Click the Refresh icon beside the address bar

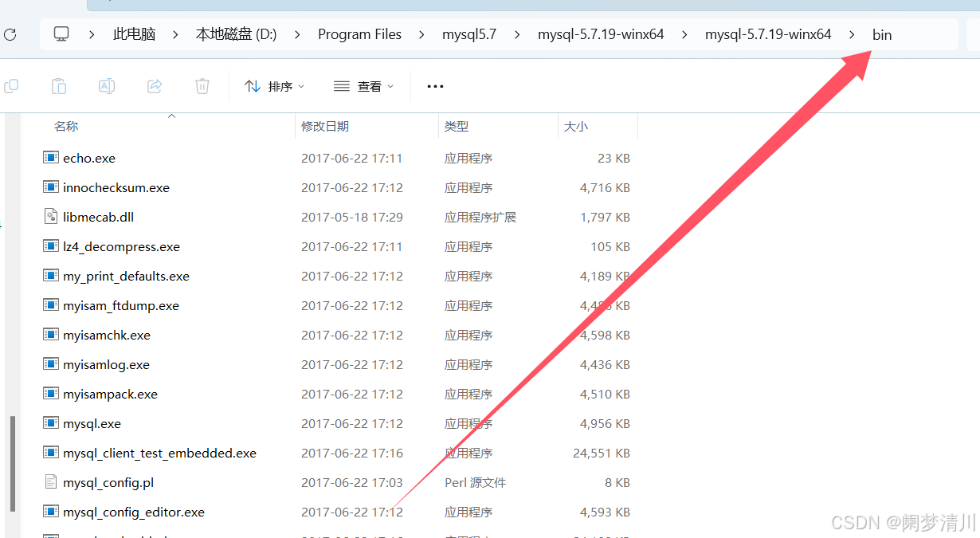(x=10, y=34)
